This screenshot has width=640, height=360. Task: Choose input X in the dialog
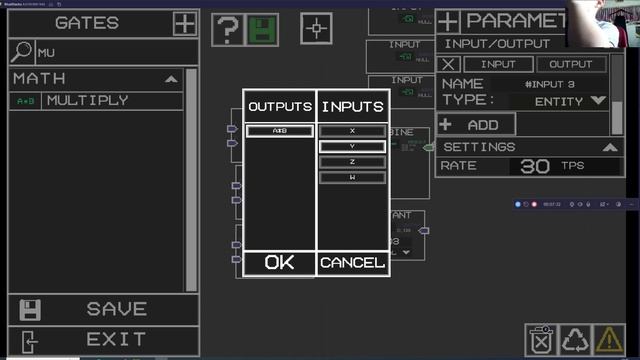pyautogui.click(x=352, y=131)
